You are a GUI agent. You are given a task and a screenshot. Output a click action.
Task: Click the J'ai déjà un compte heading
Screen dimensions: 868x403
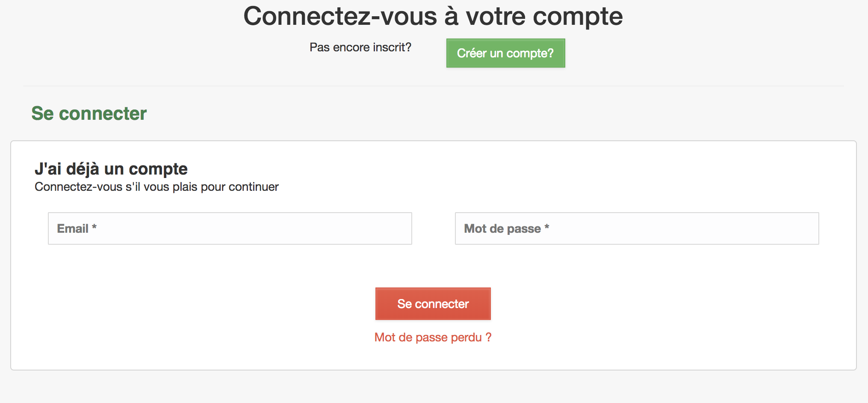111,169
